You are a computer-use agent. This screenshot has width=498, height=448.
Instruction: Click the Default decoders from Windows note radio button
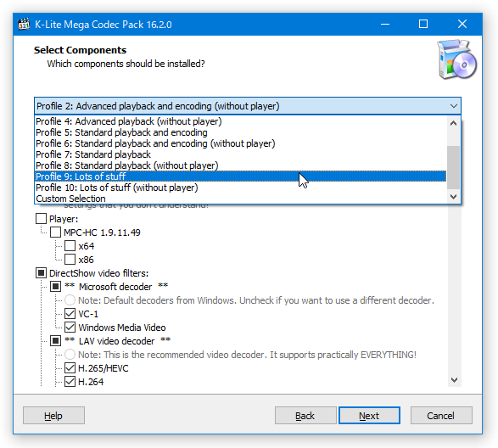pos(70,300)
